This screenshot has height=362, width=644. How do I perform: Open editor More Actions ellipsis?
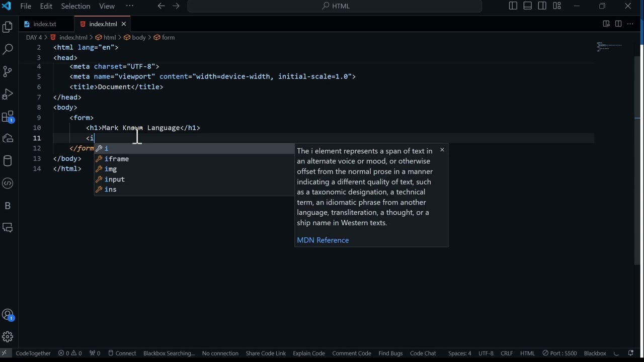630,24
